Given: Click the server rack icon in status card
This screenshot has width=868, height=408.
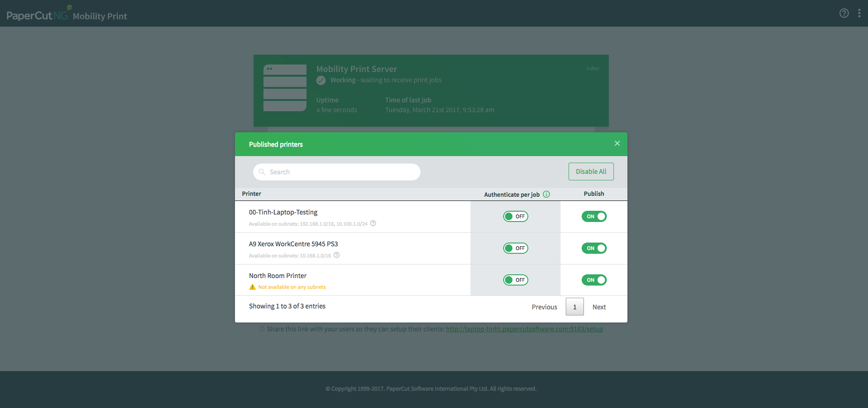Looking at the screenshot, I should coord(285,88).
